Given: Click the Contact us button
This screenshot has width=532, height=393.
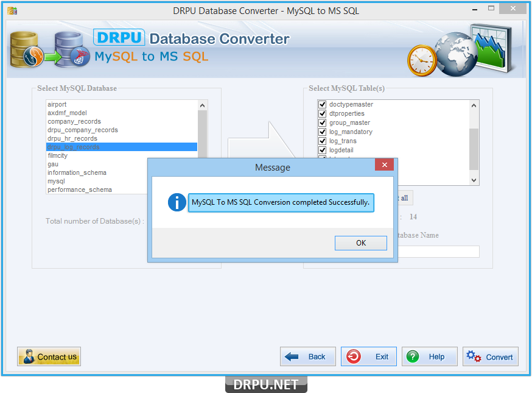Looking at the screenshot, I should 49,356.
